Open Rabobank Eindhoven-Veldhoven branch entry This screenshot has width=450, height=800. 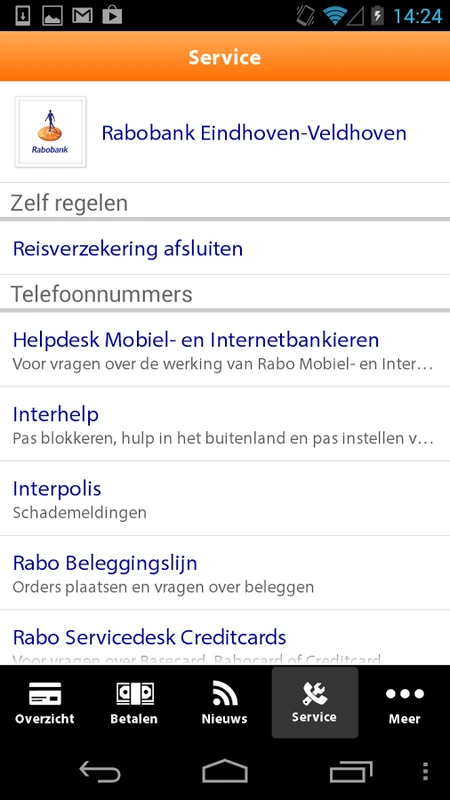(x=225, y=132)
